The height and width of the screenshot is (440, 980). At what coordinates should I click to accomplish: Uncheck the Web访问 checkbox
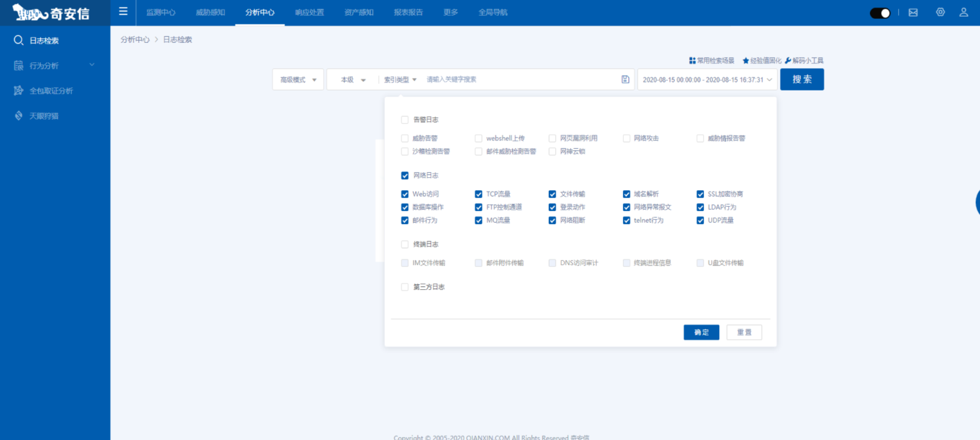pos(405,194)
